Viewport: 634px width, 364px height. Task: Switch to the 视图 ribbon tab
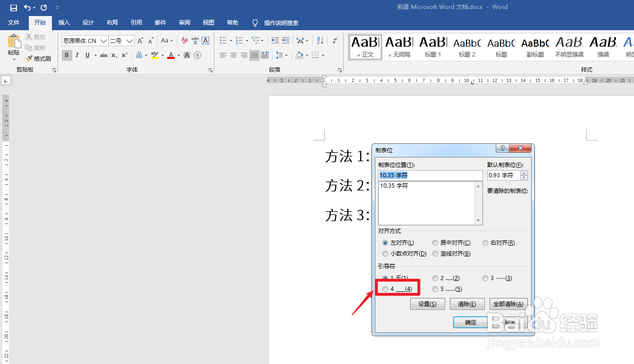pyautogui.click(x=209, y=23)
